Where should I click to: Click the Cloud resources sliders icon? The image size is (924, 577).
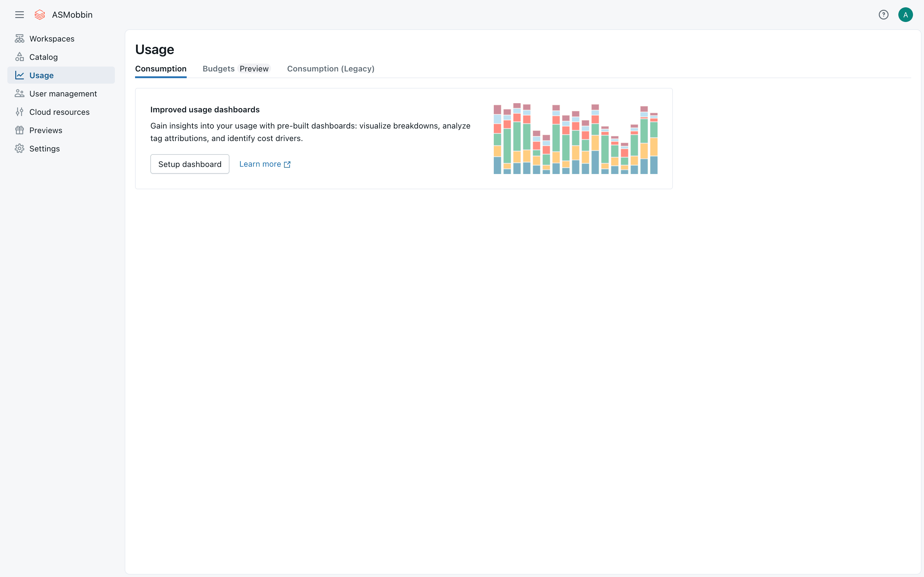(20, 112)
